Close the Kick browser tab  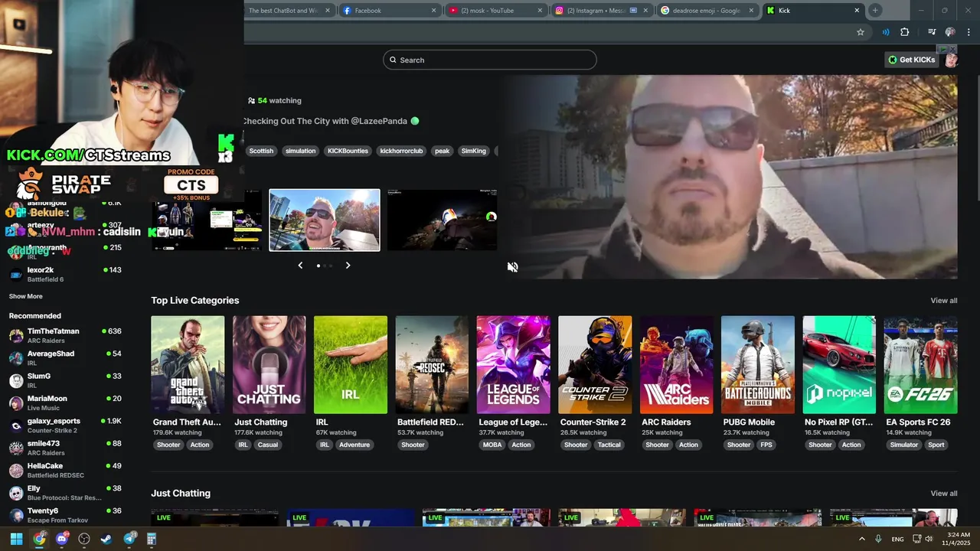[857, 11]
